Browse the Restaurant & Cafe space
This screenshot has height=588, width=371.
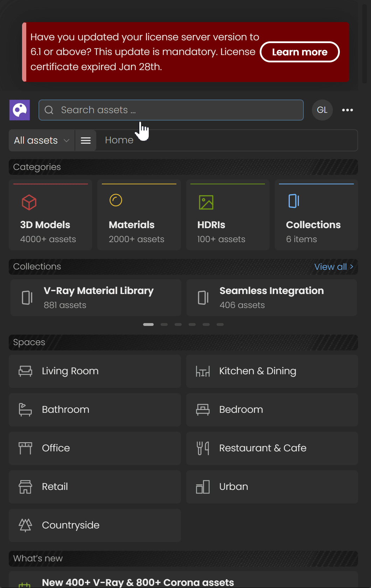click(272, 448)
